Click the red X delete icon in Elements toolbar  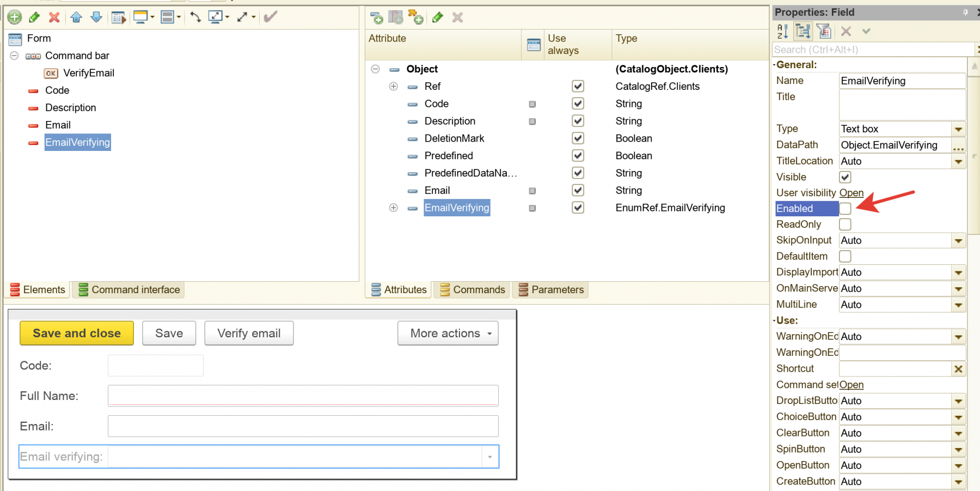[54, 17]
